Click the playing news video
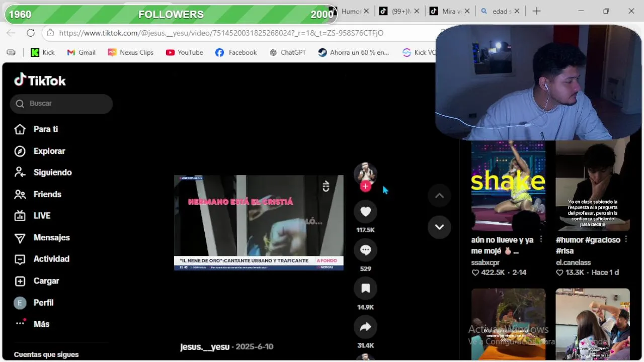 point(259,223)
